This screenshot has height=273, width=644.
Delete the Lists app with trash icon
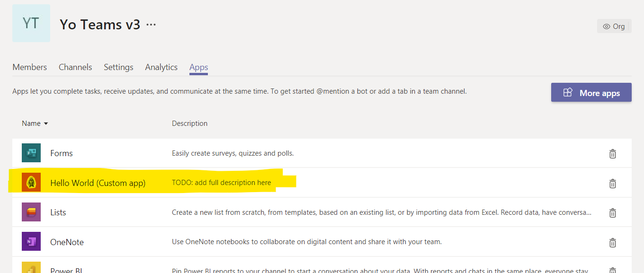pyautogui.click(x=613, y=213)
